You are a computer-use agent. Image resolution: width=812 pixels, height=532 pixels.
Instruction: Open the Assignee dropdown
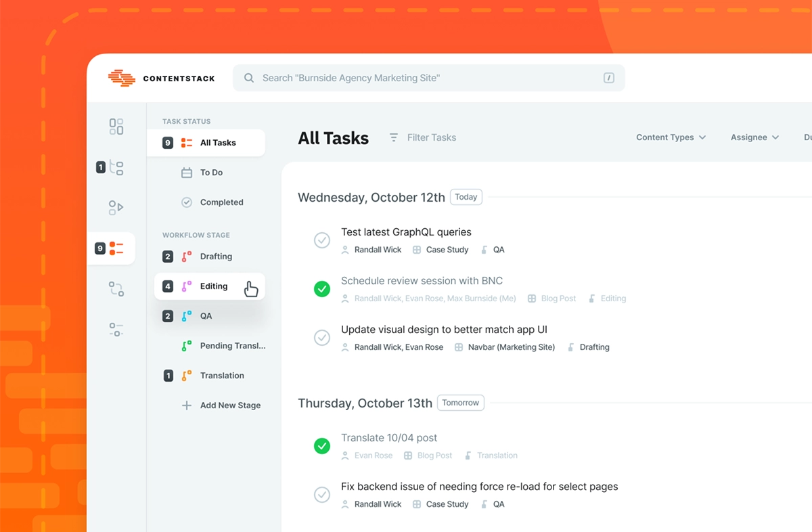pos(754,137)
